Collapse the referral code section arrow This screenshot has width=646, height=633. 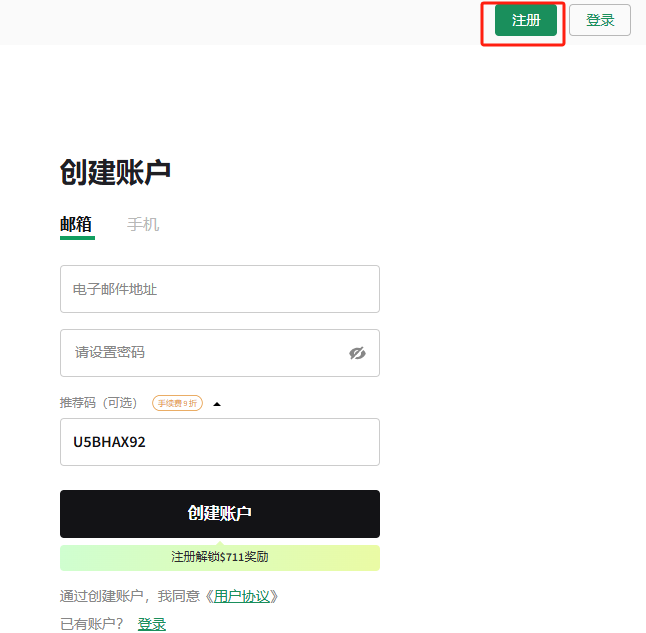[217, 404]
